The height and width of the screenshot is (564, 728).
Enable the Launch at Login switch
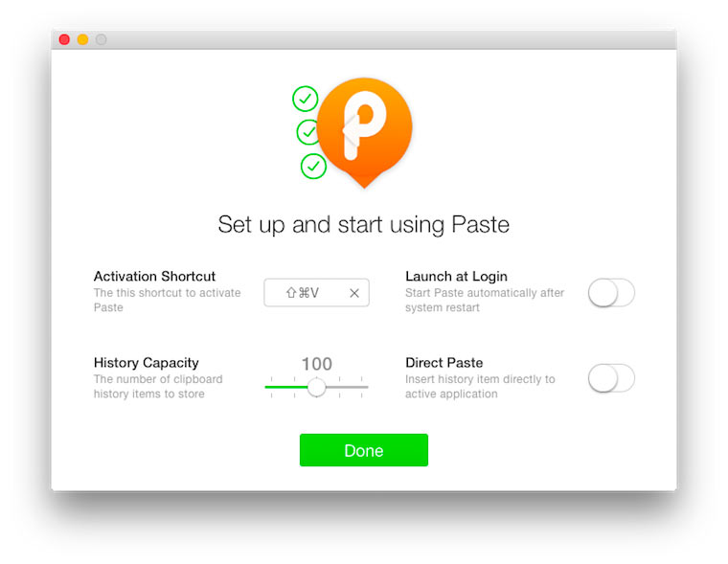tap(611, 292)
